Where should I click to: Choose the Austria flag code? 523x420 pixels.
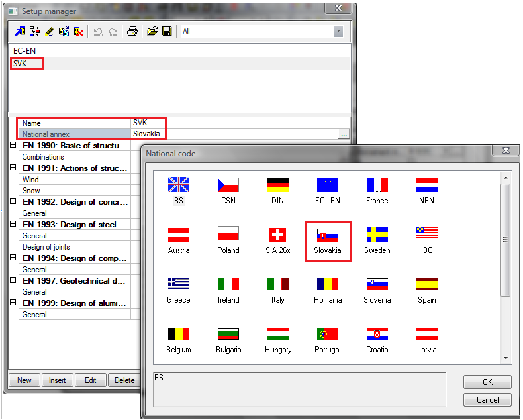point(179,240)
